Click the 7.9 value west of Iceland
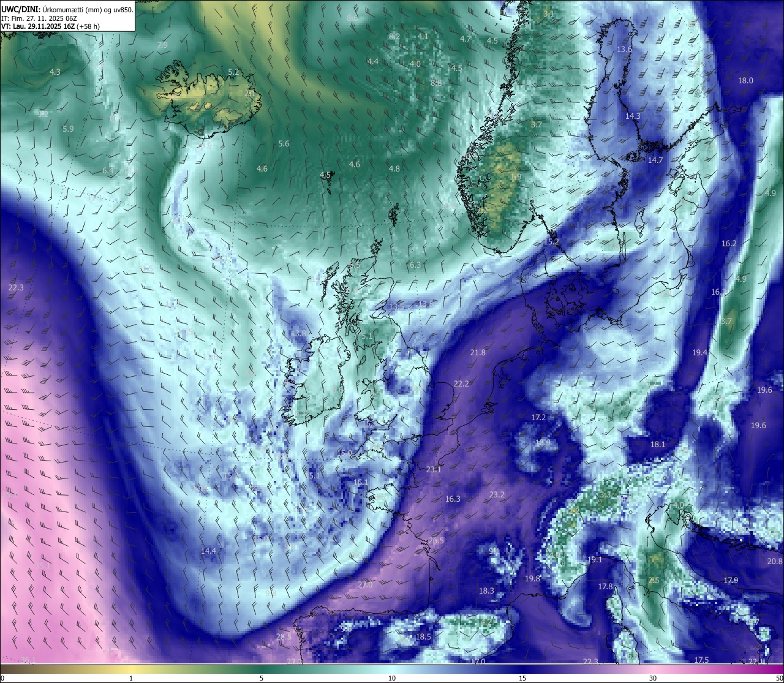 point(162,45)
